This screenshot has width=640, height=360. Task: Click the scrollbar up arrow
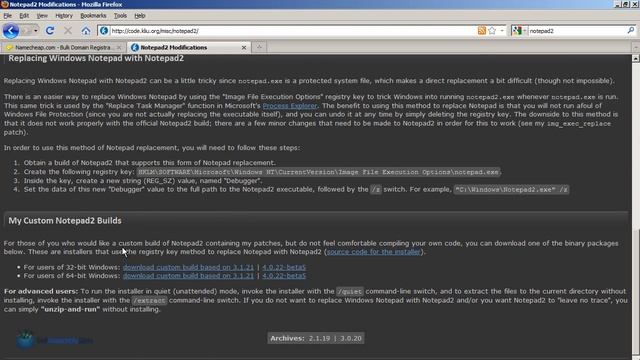coord(636,58)
